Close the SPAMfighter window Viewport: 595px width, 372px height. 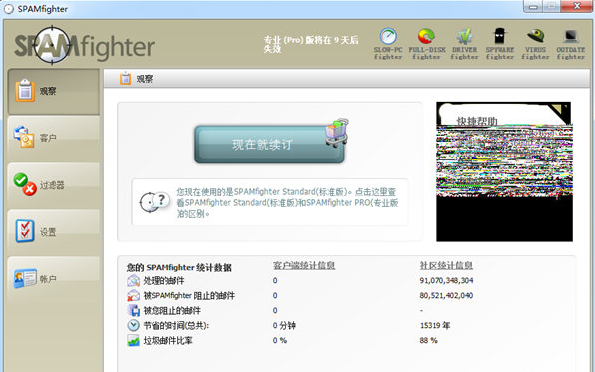577,6
